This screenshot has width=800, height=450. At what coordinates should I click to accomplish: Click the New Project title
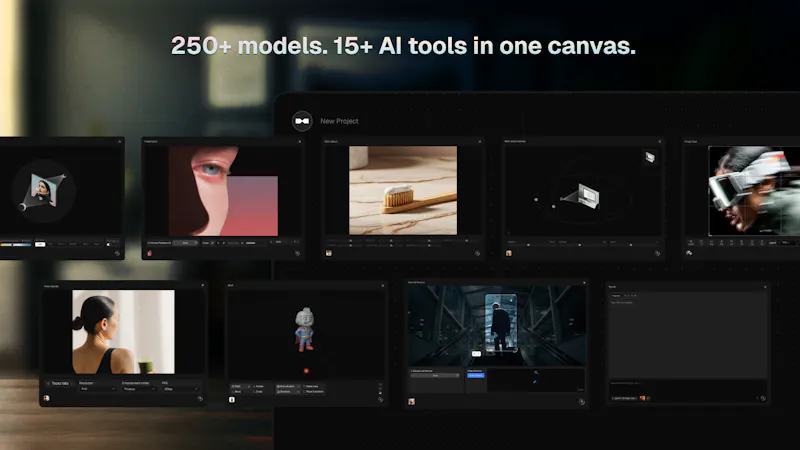[x=339, y=121]
